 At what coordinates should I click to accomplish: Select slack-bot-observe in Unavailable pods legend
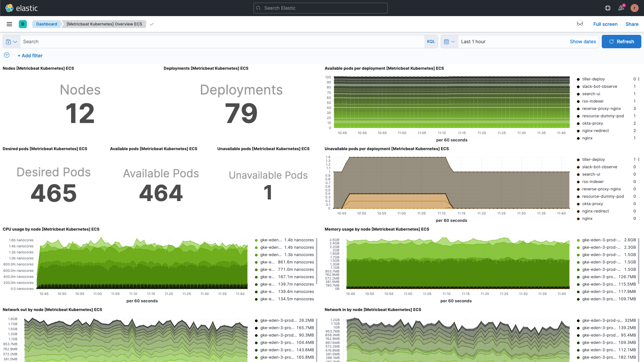pos(599,167)
